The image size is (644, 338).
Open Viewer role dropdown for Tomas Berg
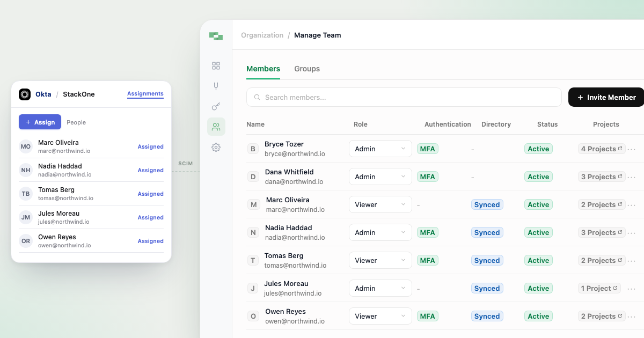pos(380,261)
